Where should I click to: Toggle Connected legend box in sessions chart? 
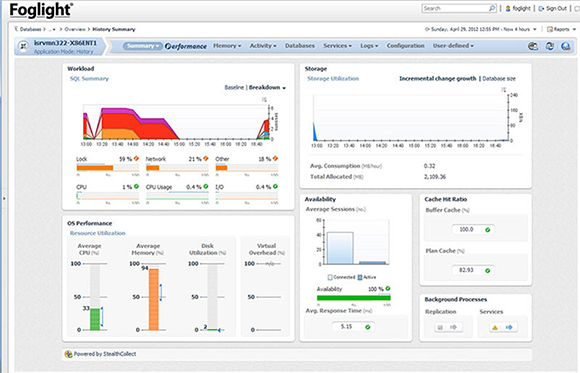tap(330, 277)
